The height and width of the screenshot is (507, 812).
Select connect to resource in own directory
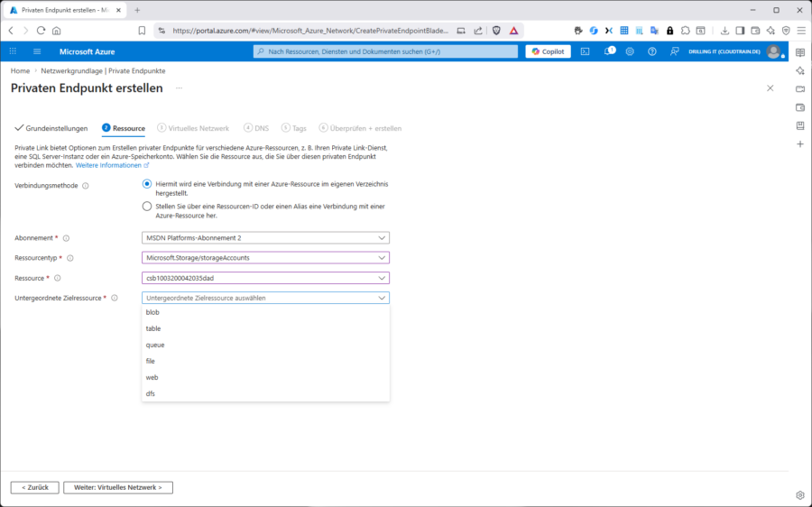coord(147,184)
